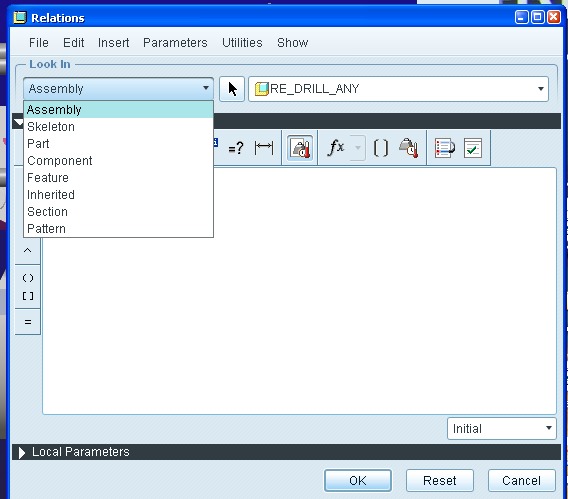This screenshot has width=568, height=499.
Task: Open the fx function dropdown arrow
Action: point(358,148)
